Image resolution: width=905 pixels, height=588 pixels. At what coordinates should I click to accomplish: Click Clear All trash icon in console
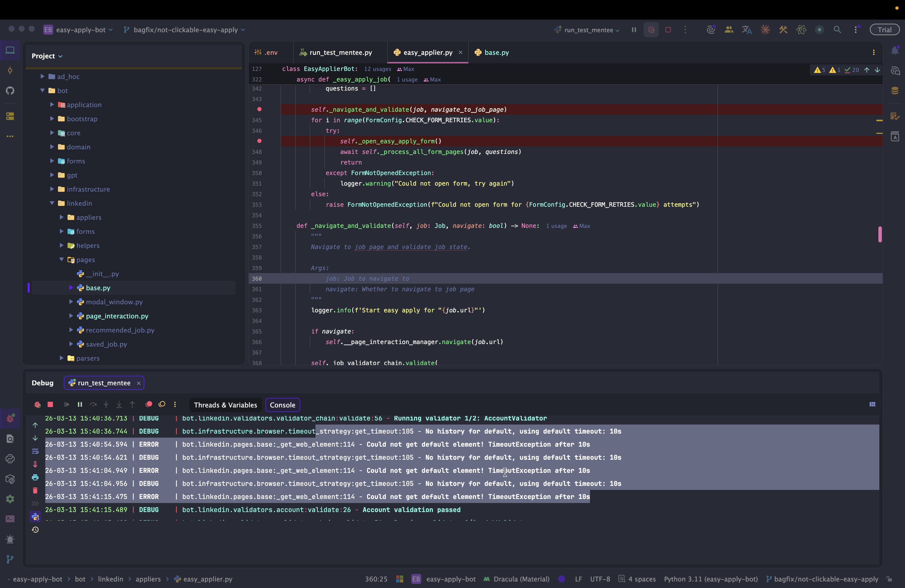[35, 490]
